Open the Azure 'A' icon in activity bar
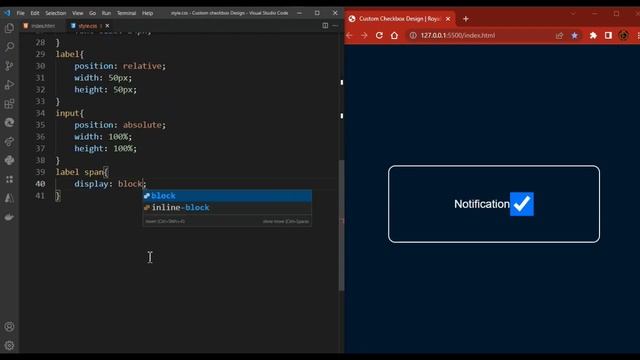The width and height of the screenshot is (640, 360). coord(9,198)
